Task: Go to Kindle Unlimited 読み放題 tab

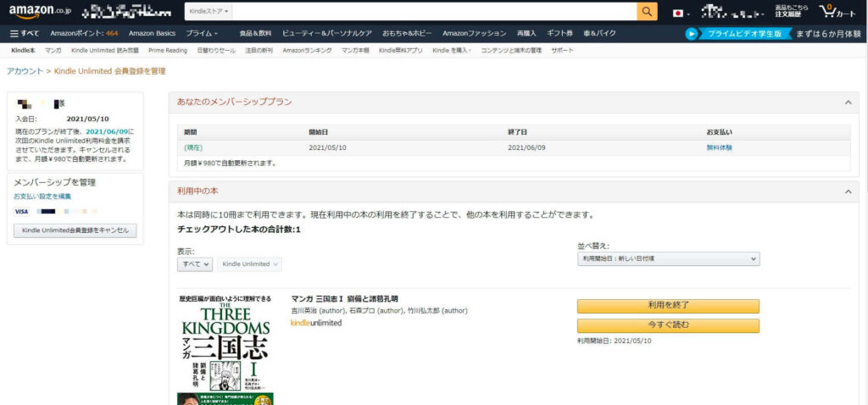Action: point(105,50)
